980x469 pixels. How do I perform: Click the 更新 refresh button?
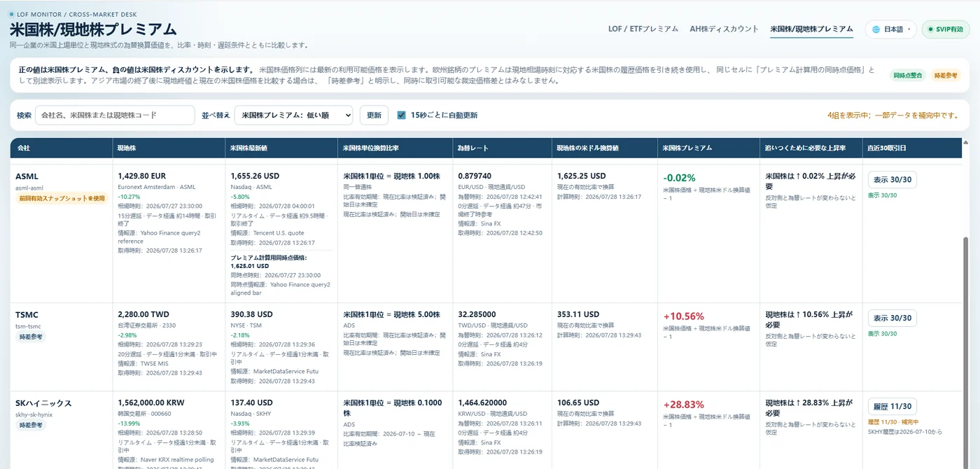(x=374, y=115)
